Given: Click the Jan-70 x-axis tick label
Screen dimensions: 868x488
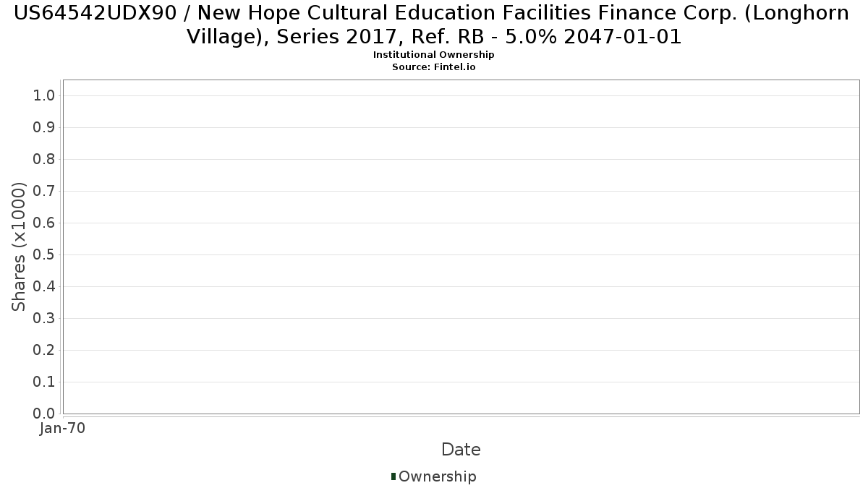Looking at the screenshot, I should click(x=62, y=428).
